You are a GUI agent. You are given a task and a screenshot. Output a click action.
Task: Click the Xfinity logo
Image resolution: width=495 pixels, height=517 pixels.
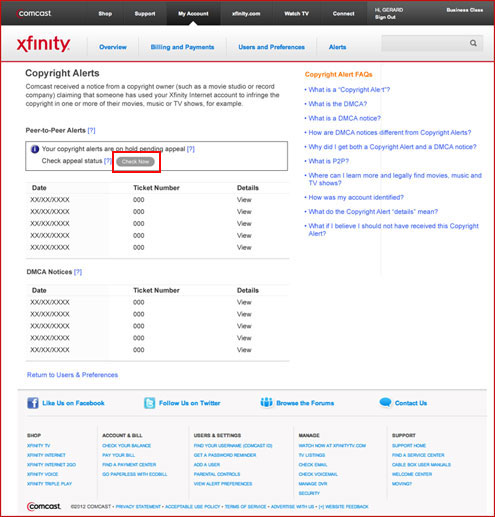[x=43, y=44]
